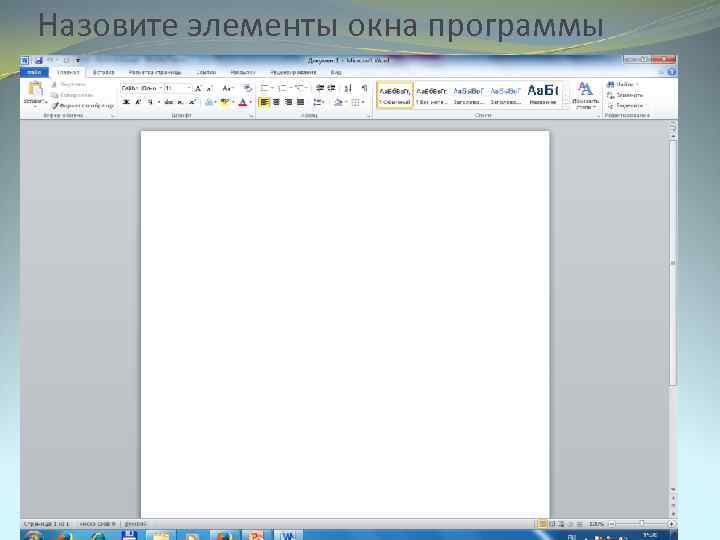Expand the Styles gallery More arrow
The image size is (720, 540).
coord(566,106)
